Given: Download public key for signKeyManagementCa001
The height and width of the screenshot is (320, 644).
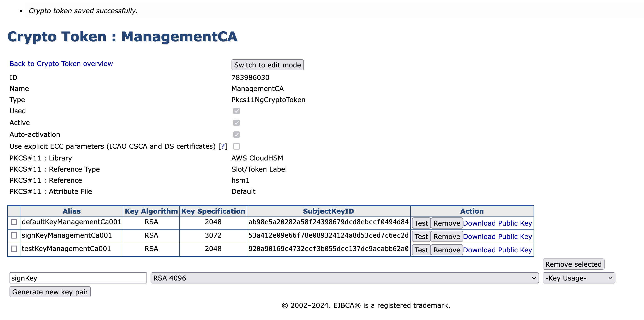Looking at the screenshot, I should point(497,237).
